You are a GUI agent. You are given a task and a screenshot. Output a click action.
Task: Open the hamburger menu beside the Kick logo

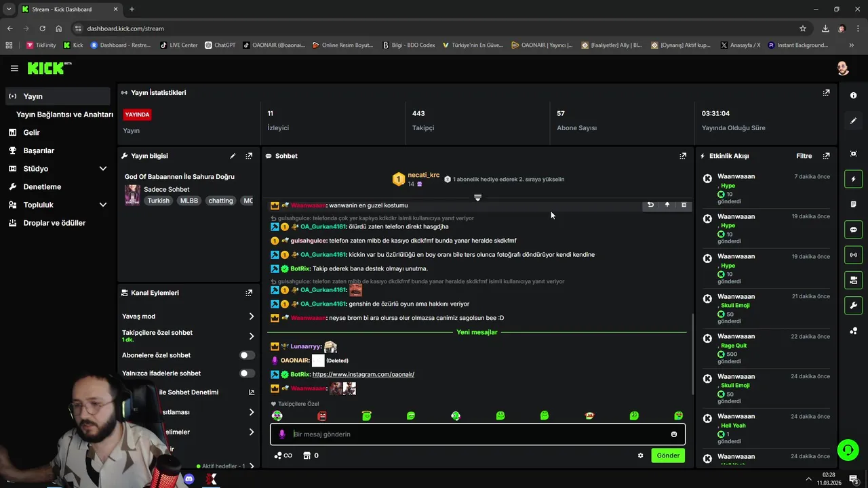click(14, 68)
